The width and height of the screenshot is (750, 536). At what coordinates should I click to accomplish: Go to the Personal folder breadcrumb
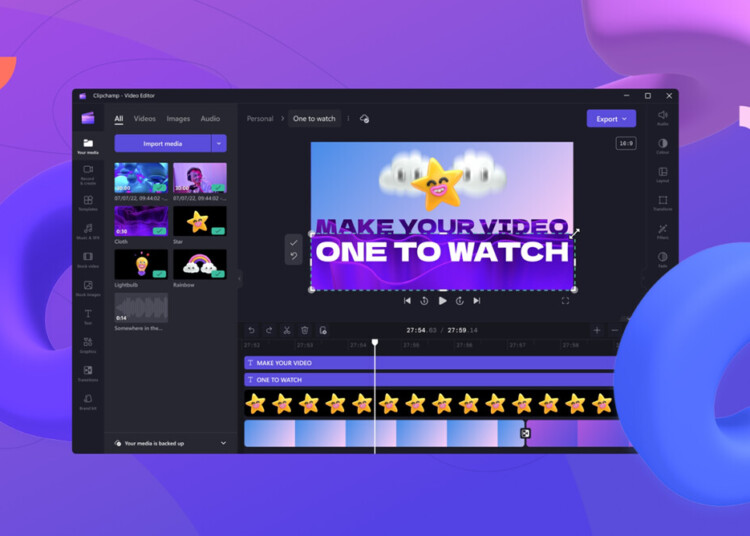point(260,119)
